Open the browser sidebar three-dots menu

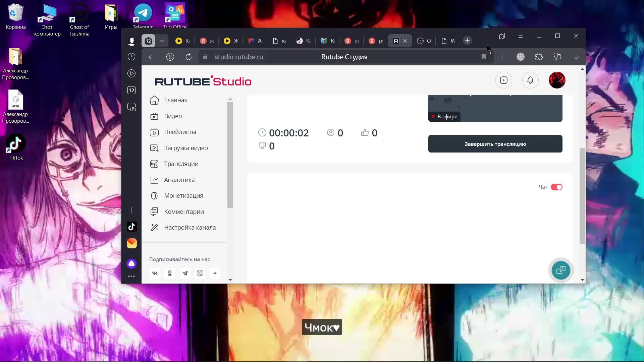click(x=131, y=277)
